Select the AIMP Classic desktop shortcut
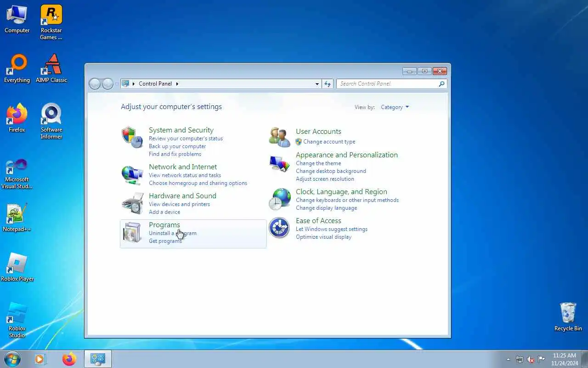Image resolution: width=588 pixels, height=368 pixels. 51,69
